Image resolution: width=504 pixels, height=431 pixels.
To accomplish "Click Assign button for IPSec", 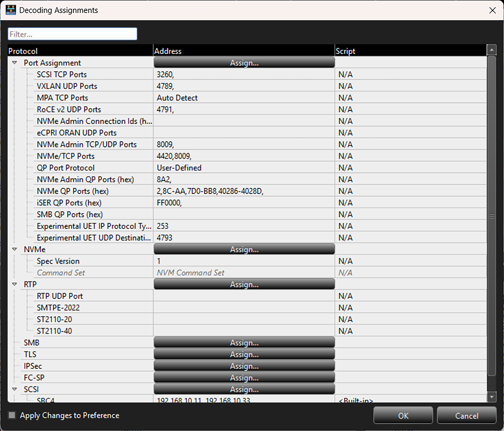I will (x=244, y=366).
